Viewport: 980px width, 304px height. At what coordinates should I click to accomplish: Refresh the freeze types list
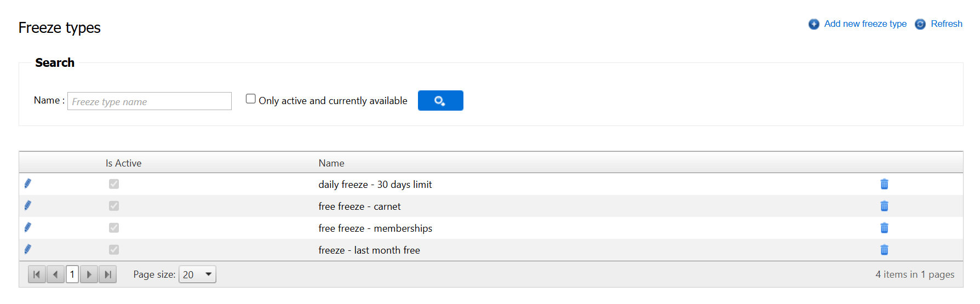click(x=945, y=24)
